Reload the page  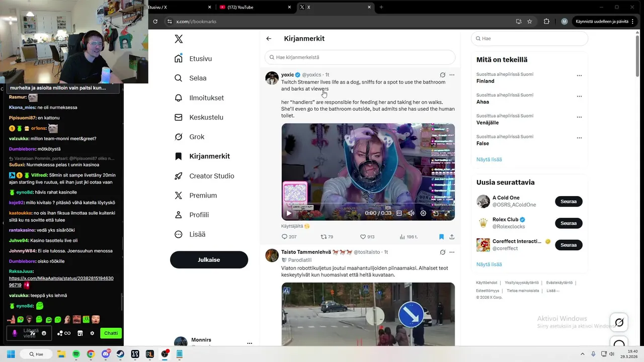click(155, 22)
